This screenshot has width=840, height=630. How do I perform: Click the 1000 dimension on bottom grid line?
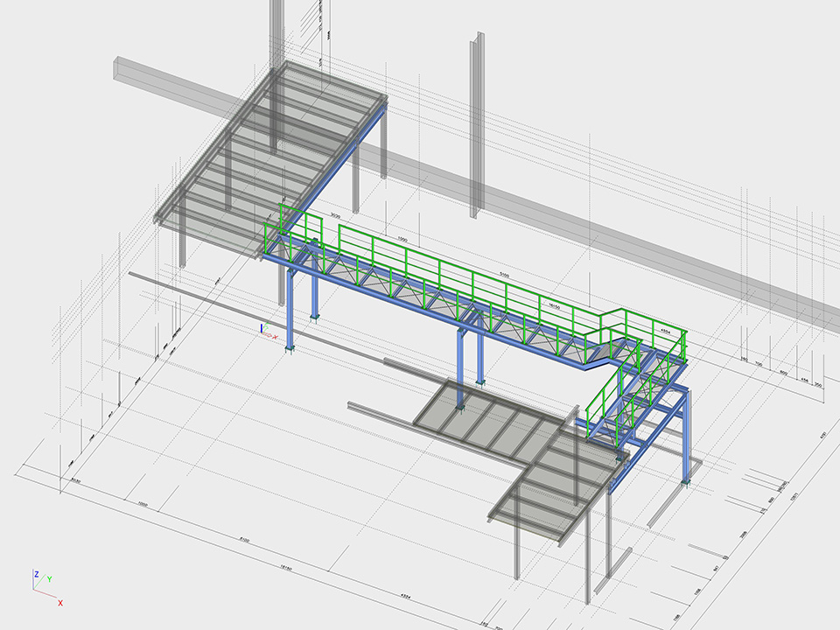pos(143,505)
